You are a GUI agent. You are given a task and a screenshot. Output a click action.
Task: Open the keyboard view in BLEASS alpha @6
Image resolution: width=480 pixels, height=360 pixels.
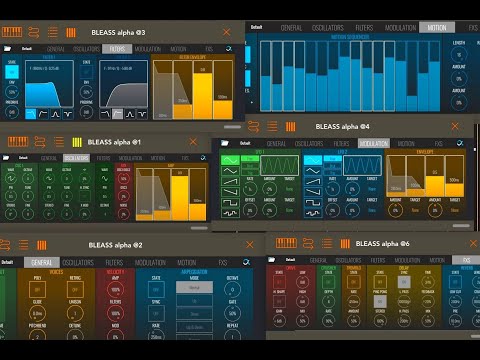coord(286,243)
